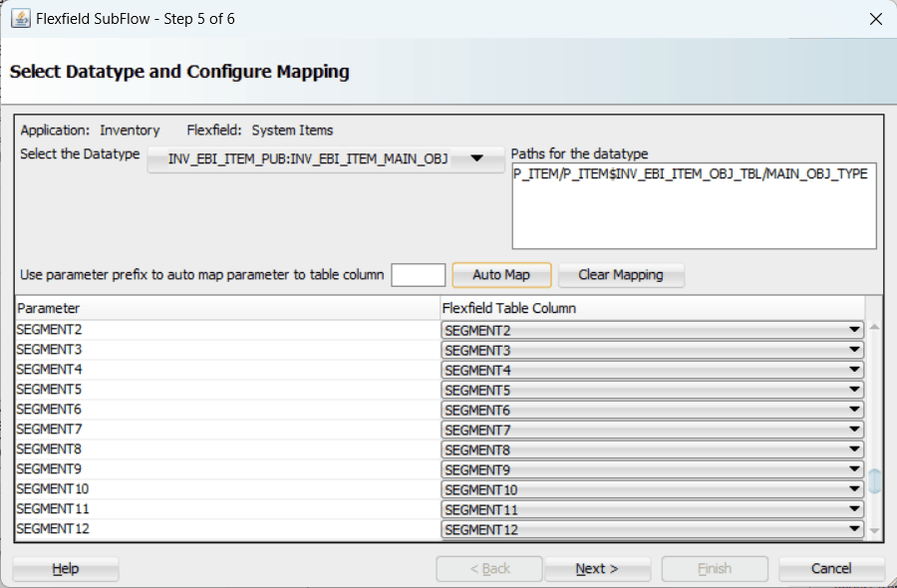Close the Flexfield SubFlow dialog

click(875, 19)
